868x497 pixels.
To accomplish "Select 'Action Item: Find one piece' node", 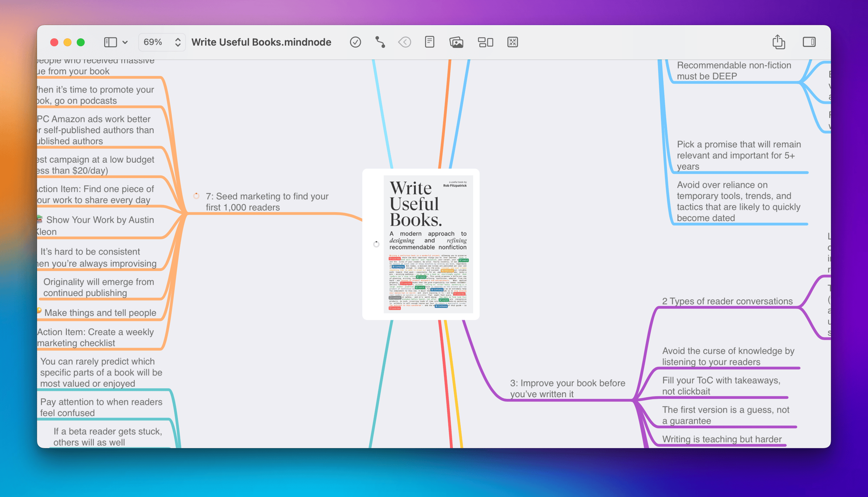I will click(x=96, y=194).
